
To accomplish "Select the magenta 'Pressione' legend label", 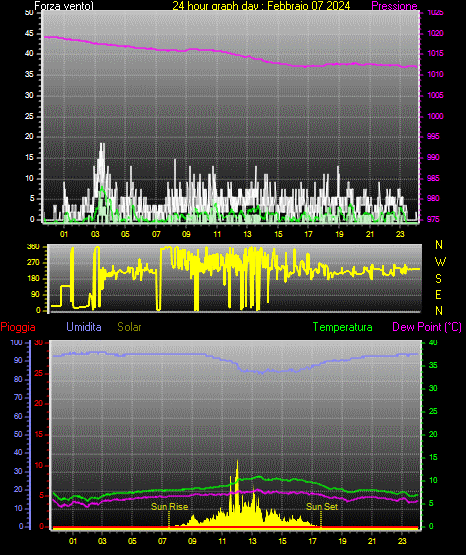I will click(394, 6).
